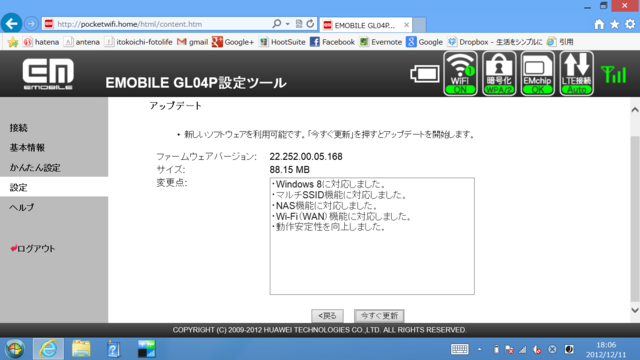Click the encryption WPA/2 lock icon
The height and width of the screenshot is (360, 640).
tap(499, 73)
